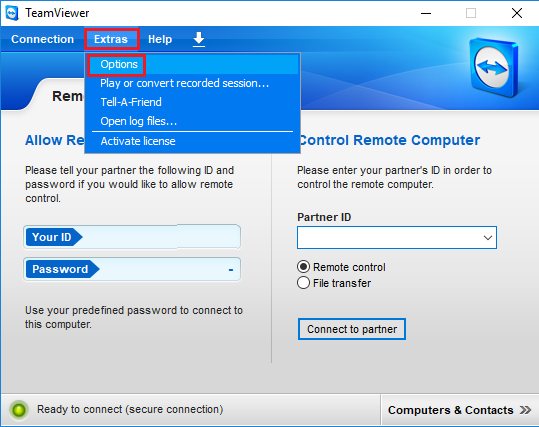Click the TeamViewer title bar app icon
This screenshot has height=427, width=539.
12,13
